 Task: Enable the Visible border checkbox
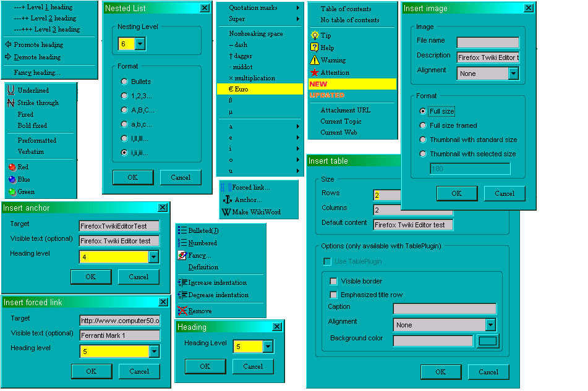pos(332,280)
